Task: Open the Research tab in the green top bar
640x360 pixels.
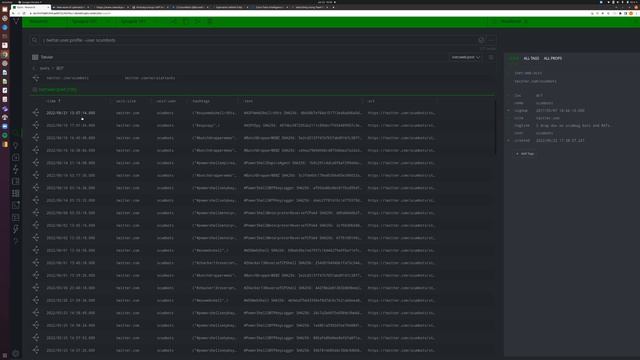Action: click(x=39, y=21)
